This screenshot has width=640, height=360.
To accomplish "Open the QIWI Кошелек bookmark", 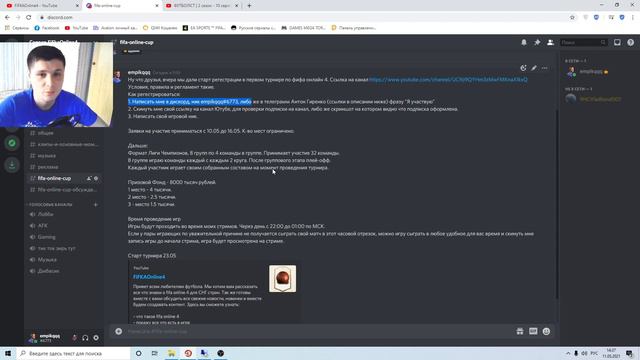I will point(160,28).
